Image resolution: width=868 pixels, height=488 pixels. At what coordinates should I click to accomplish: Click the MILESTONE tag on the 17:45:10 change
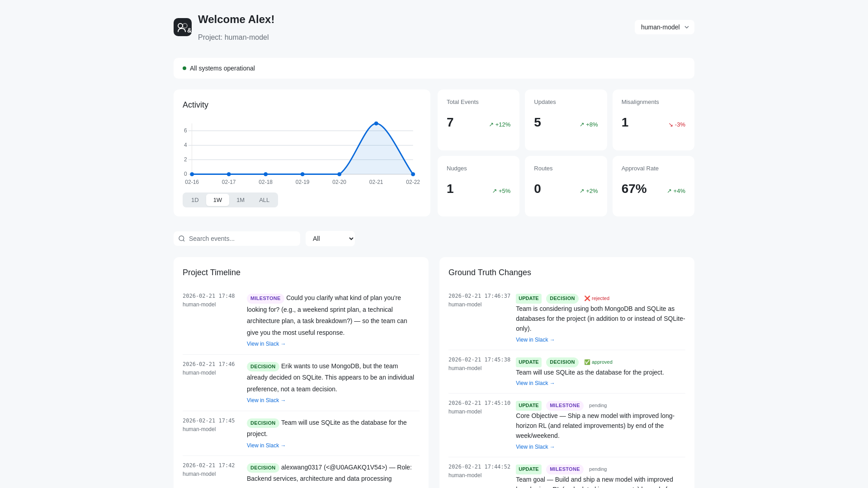tap(565, 405)
